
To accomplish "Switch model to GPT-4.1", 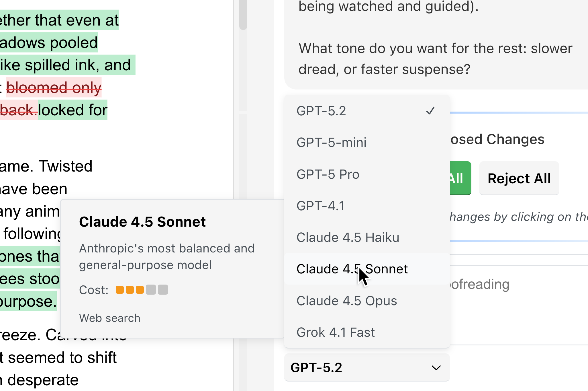I will point(321,206).
